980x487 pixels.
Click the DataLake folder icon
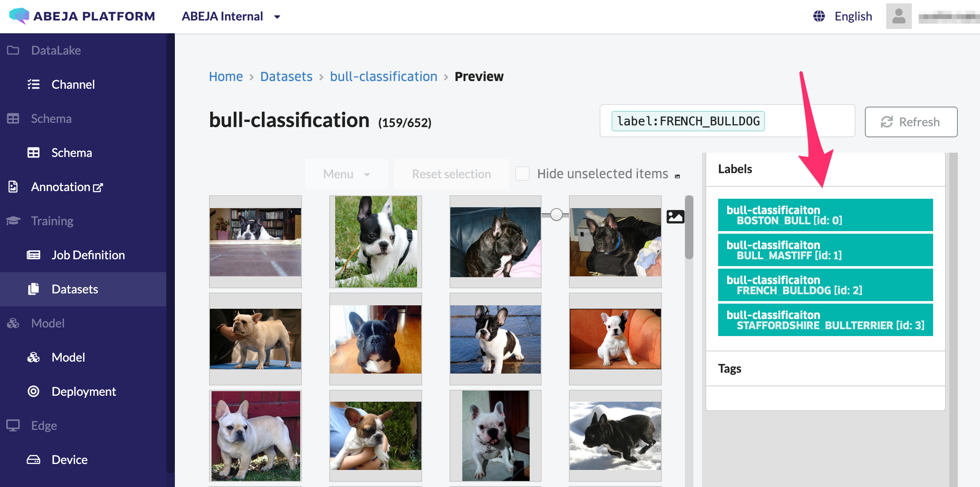13,50
